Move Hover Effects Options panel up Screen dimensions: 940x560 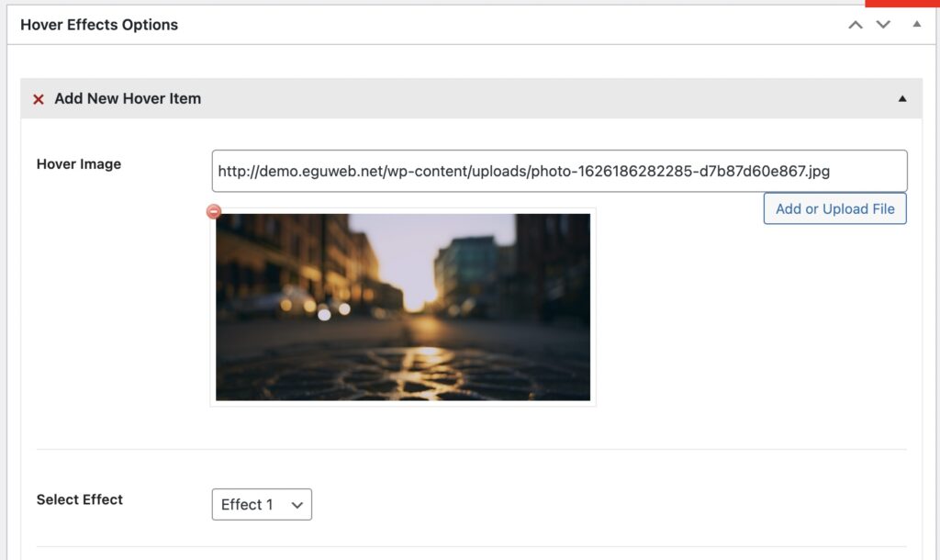click(856, 25)
